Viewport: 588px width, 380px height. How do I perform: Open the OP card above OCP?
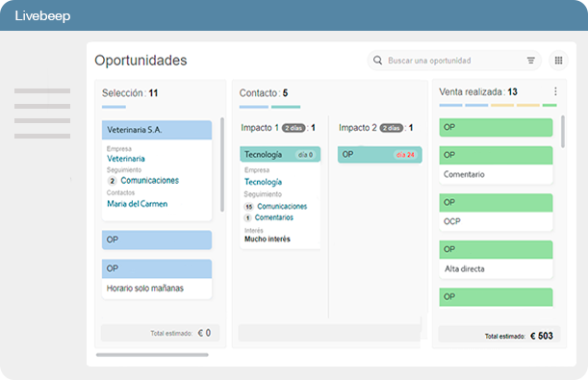(x=496, y=203)
